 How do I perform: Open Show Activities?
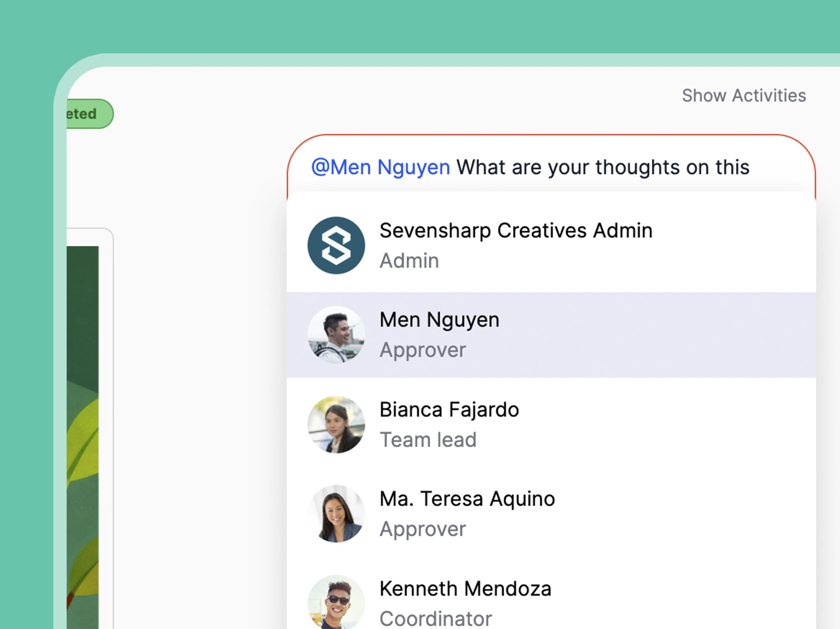click(x=744, y=95)
